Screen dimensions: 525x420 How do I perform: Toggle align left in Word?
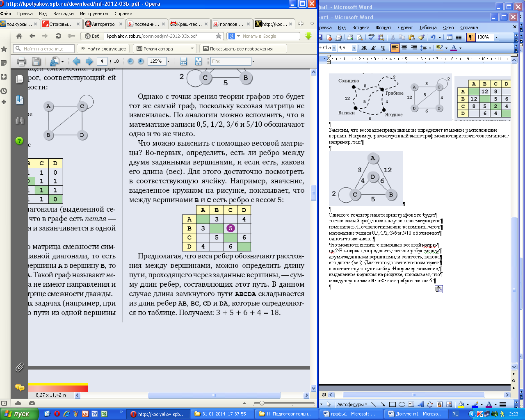[x=395, y=48]
